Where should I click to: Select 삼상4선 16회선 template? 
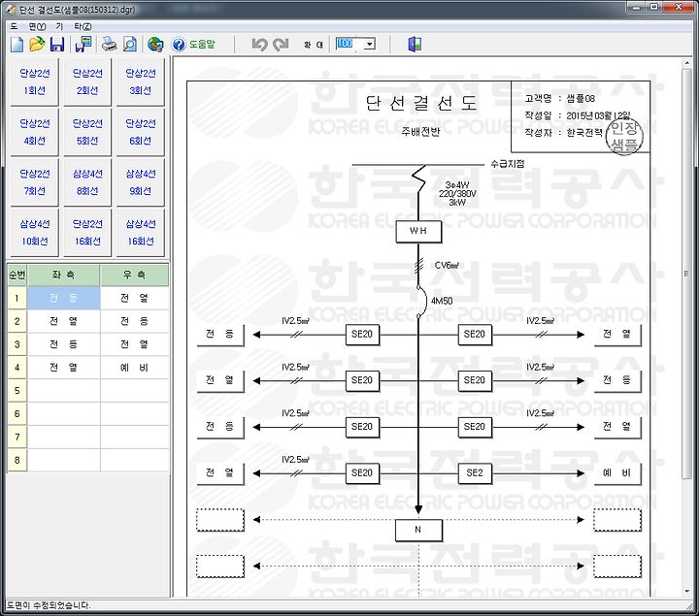click(141, 233)
